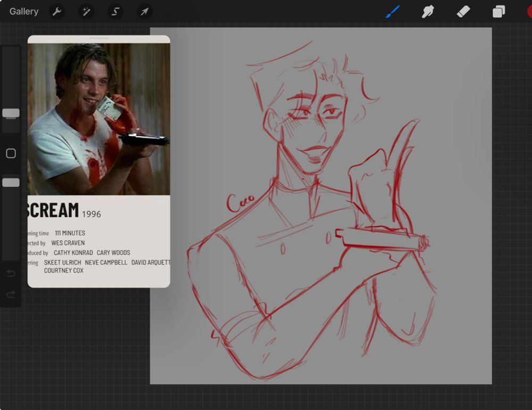Open the Layers panel

pos(499,12)
